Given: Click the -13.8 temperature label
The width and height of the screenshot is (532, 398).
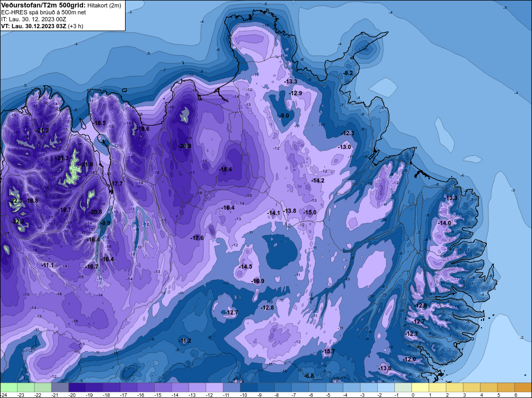Looking at the screenshot, I should tap(290, 211).
